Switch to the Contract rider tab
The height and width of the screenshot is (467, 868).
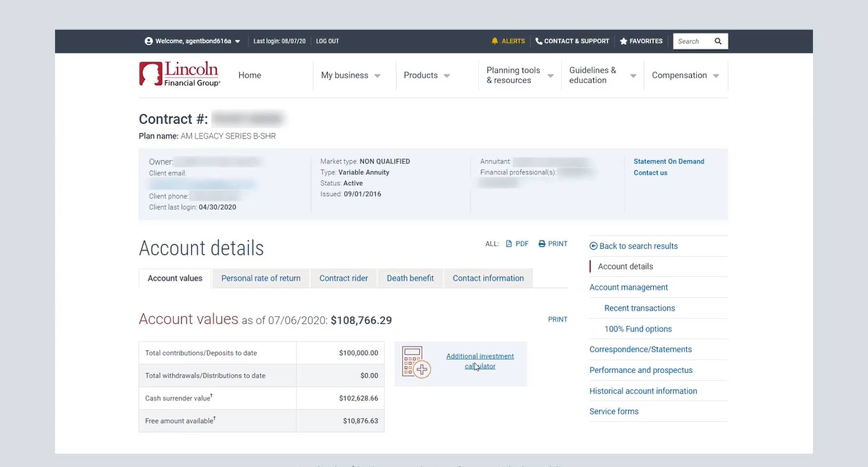tap(344, 278)
